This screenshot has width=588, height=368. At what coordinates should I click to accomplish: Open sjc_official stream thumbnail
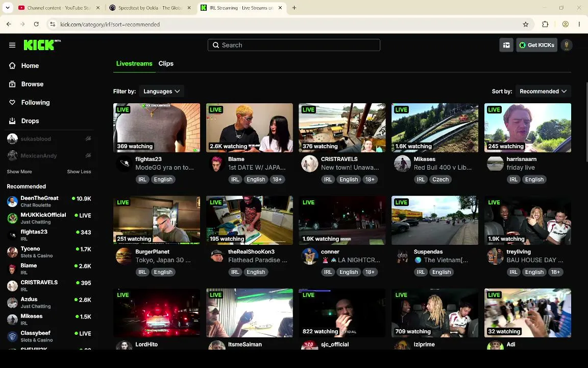pos(342,313)
